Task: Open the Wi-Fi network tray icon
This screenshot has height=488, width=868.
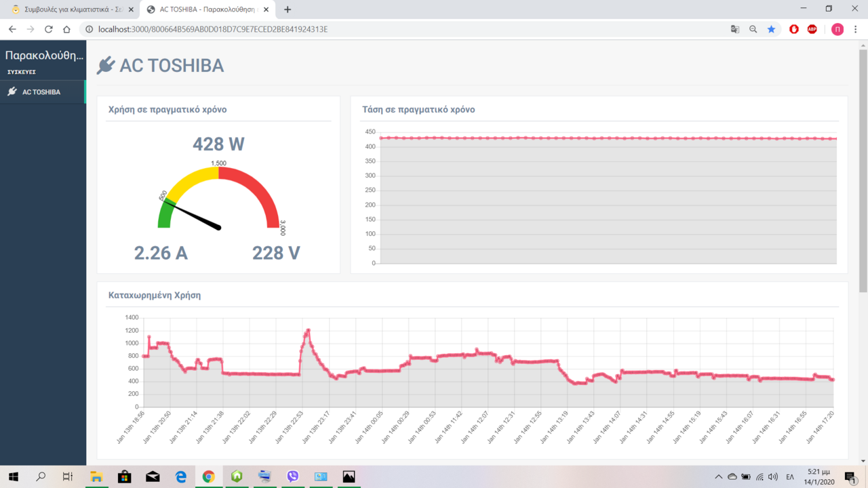Action: coord(759,477)
